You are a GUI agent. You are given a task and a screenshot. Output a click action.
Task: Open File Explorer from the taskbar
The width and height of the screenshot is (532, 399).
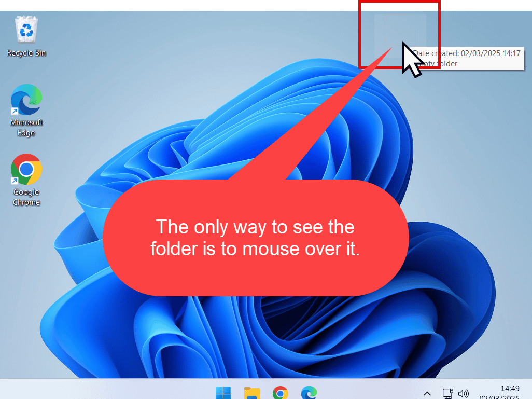252,393
